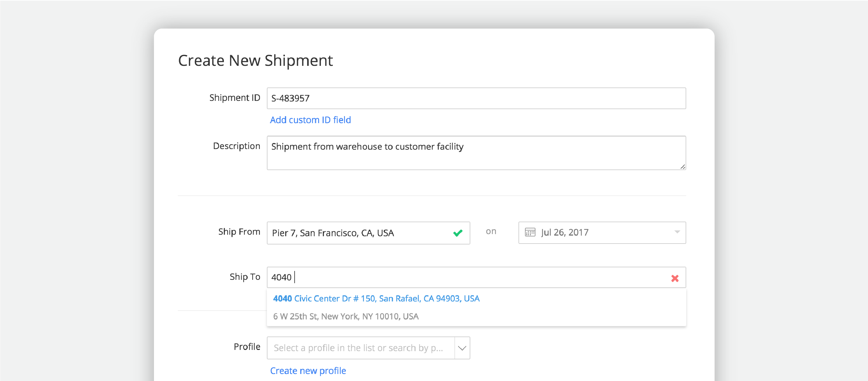868x381 pixels.
Task: Click the Create new profile link
Action: tap(308, 371)
